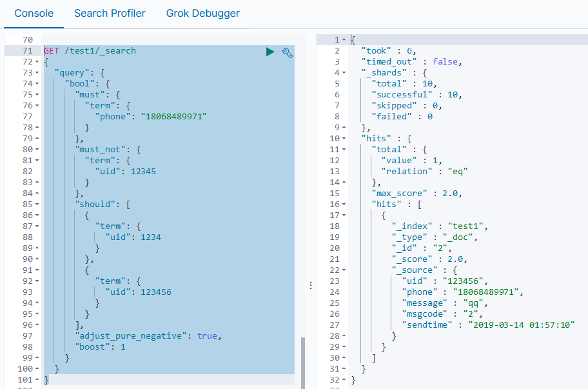Collapse the "hits" array at response line 16
The image size is (588, 389).
[344, 204]
